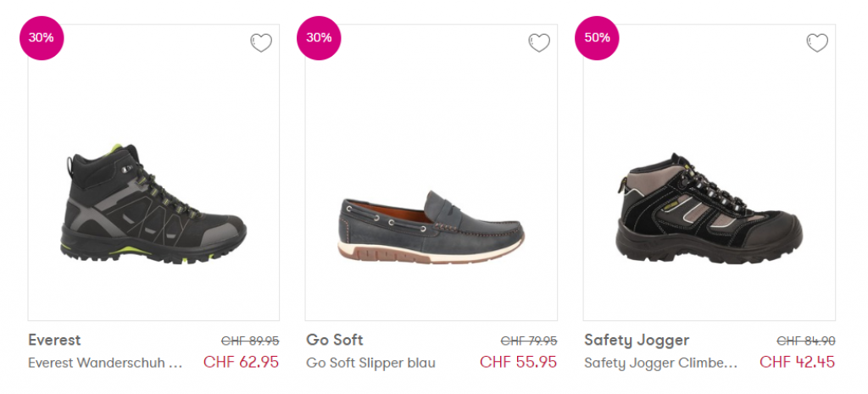Viewport: 868px width, 394px height.
Task: Click the Safety Jogger brand name
Action: [x=637, y=340]
